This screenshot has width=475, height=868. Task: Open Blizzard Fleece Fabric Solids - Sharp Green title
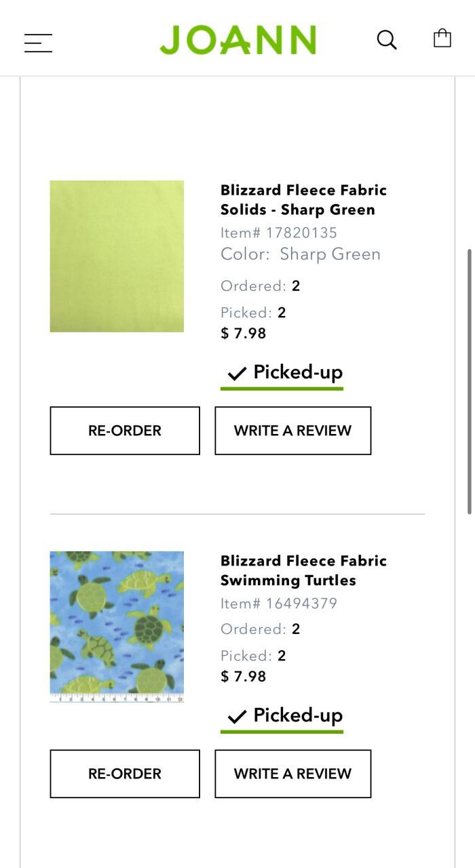click(303, 199)
